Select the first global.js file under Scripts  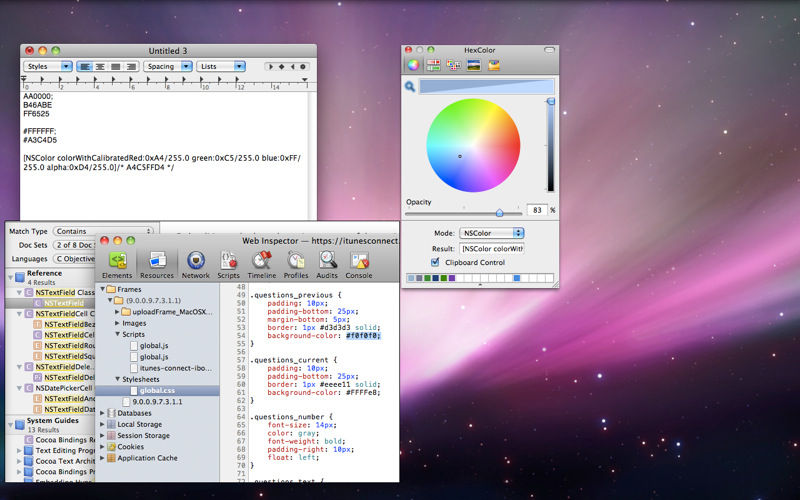pyautogui.click(x=154, y=345)
